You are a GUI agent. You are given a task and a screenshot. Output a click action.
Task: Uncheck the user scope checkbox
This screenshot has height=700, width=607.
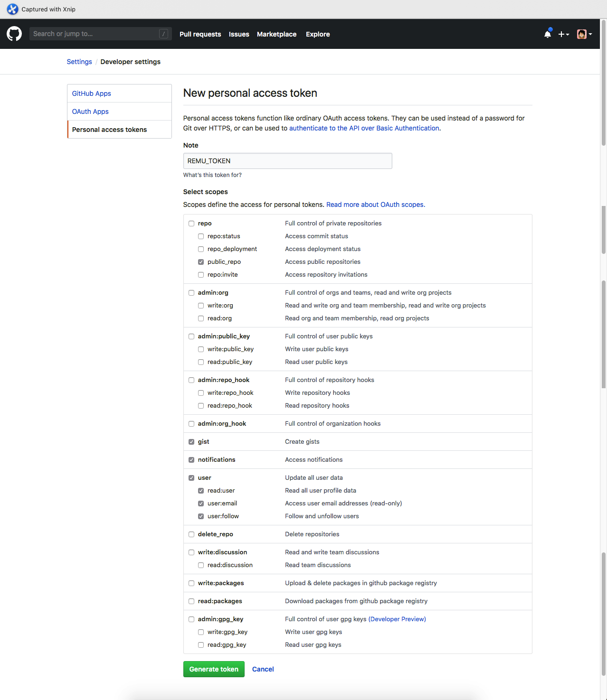click(x=191, y=478)
